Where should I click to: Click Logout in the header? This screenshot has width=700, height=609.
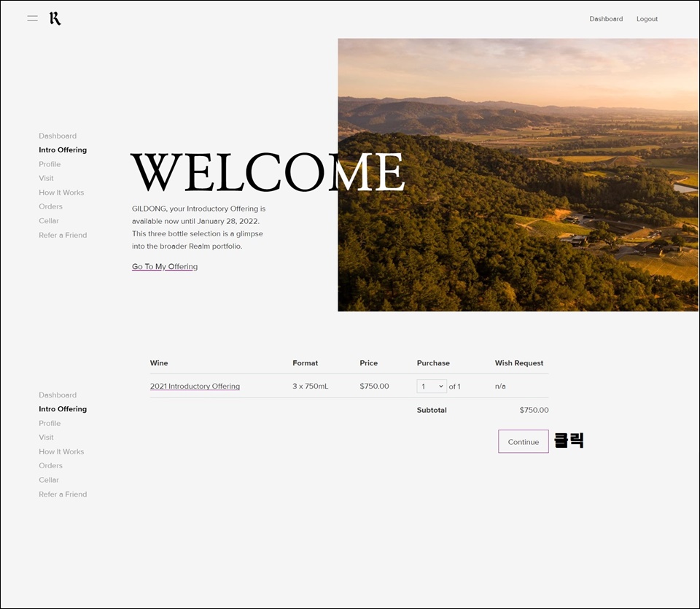point(647,19)
